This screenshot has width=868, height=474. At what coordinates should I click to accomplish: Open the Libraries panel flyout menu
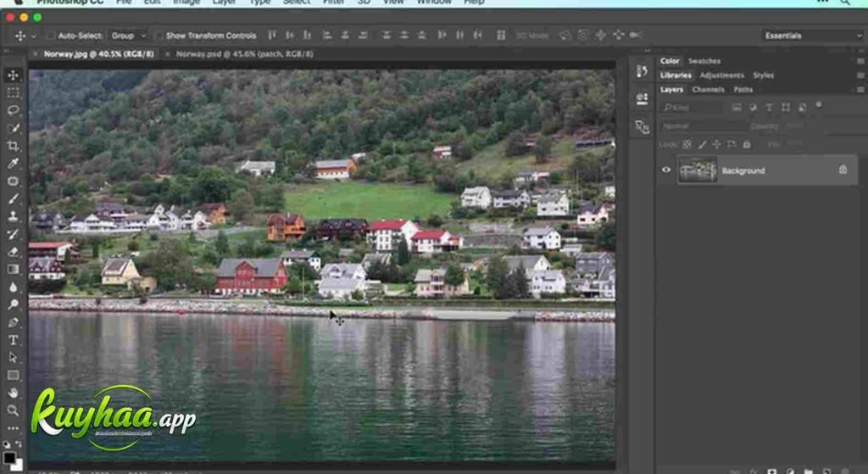tap(860, 75)
